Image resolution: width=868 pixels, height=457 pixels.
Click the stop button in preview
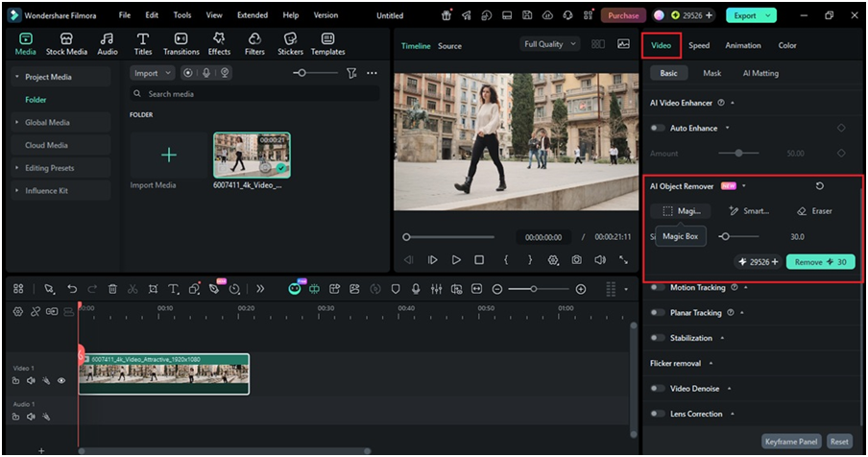[479, 259]
